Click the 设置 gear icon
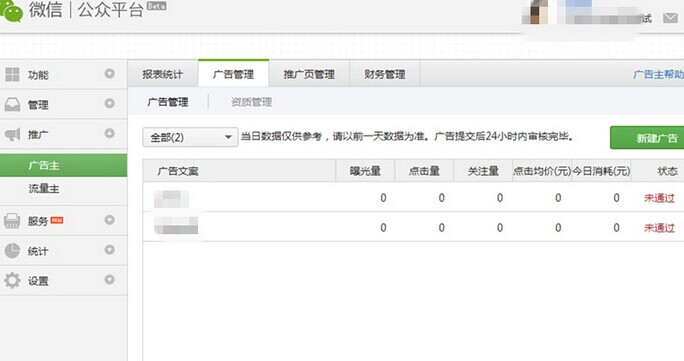 click(x=12, y=280)
